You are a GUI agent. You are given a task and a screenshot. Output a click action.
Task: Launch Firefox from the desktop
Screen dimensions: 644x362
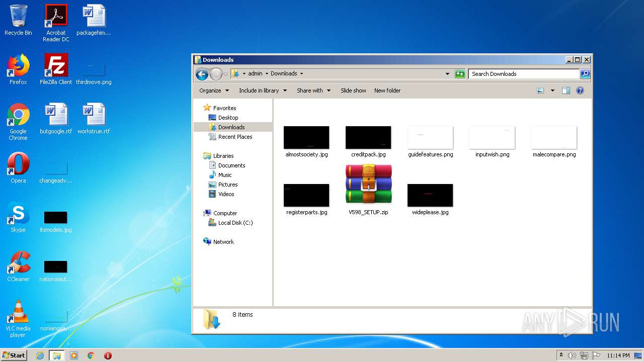click(18, 69)
